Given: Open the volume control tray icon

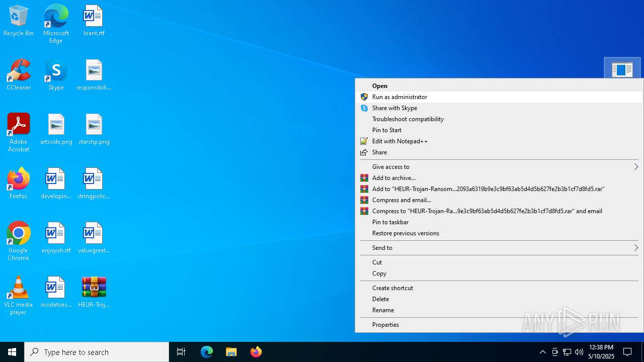Looking at the screenshot, I should point(579,352).
